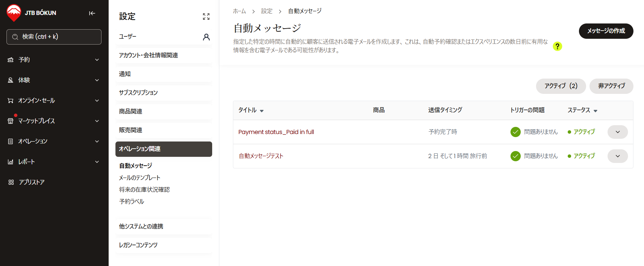
Task: Click the JTB BÓKUN logo icon
Action: click(14, 13)
